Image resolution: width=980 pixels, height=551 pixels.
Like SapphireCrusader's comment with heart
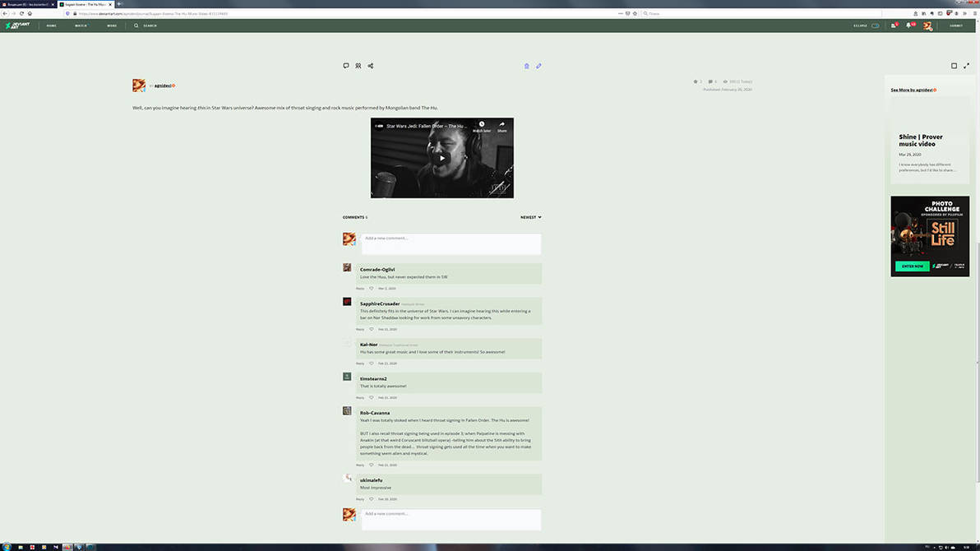click(x=372, y=329)
